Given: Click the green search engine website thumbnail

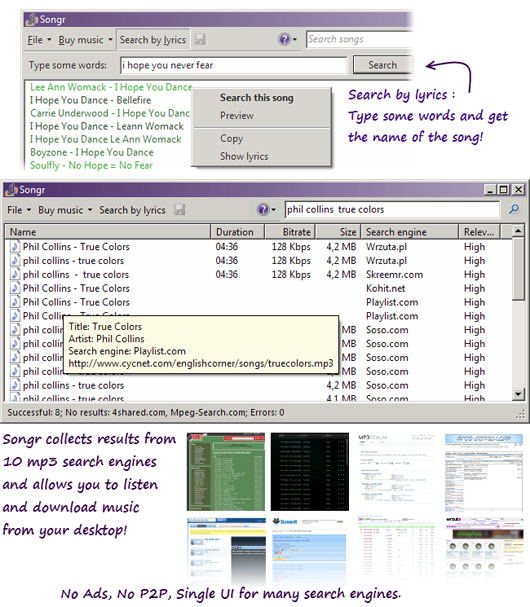Looking at the screenshot, I should point(226,472).
